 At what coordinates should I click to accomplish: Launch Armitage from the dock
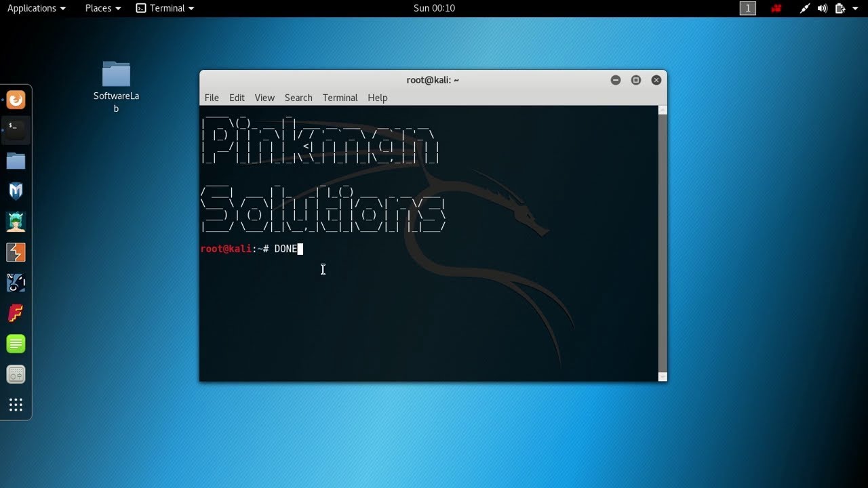[x=16, y=222]
